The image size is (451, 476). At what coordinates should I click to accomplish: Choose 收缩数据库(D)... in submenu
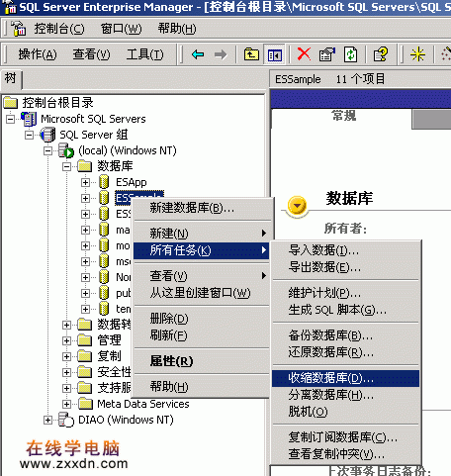pos(345,378)
